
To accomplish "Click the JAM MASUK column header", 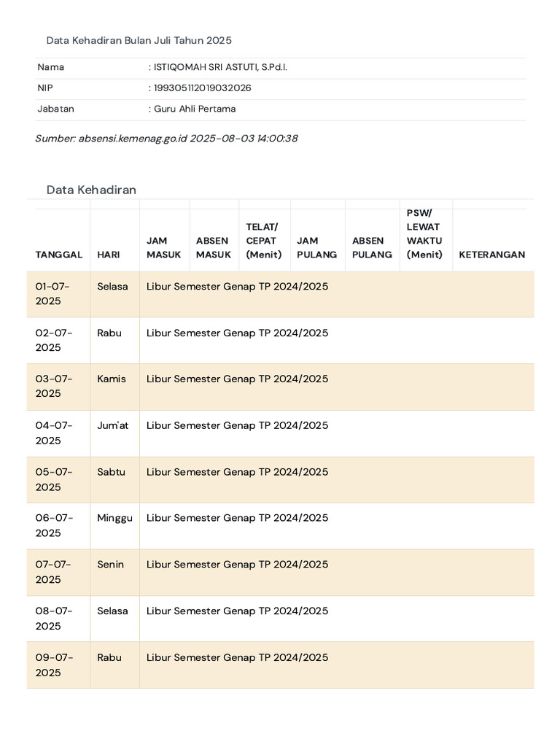I will tap(163, 248).
